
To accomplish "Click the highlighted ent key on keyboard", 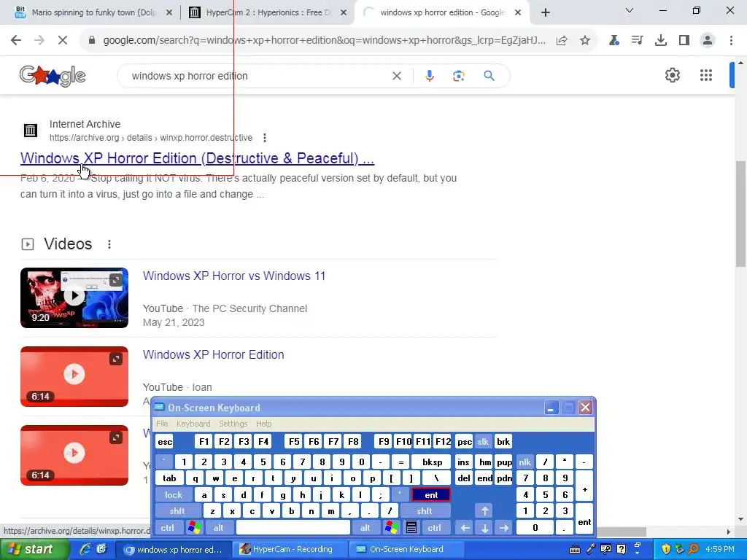I will coord(431,495).
